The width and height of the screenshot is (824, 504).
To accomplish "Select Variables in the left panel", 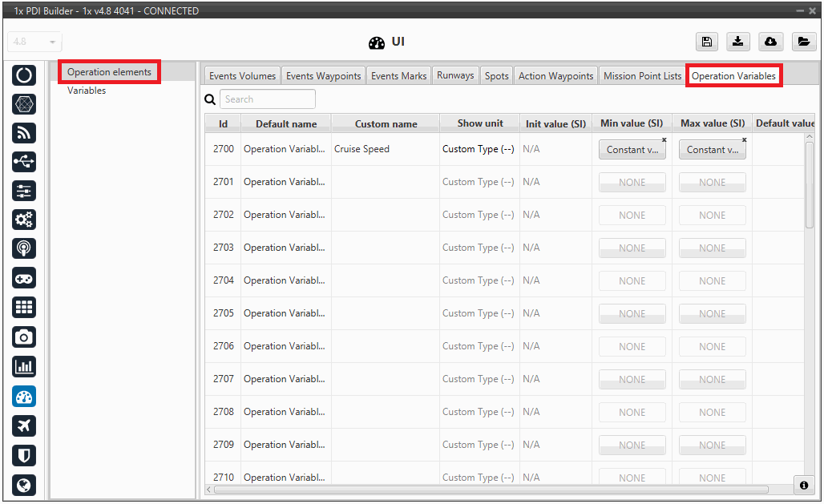I will (87, 91).
